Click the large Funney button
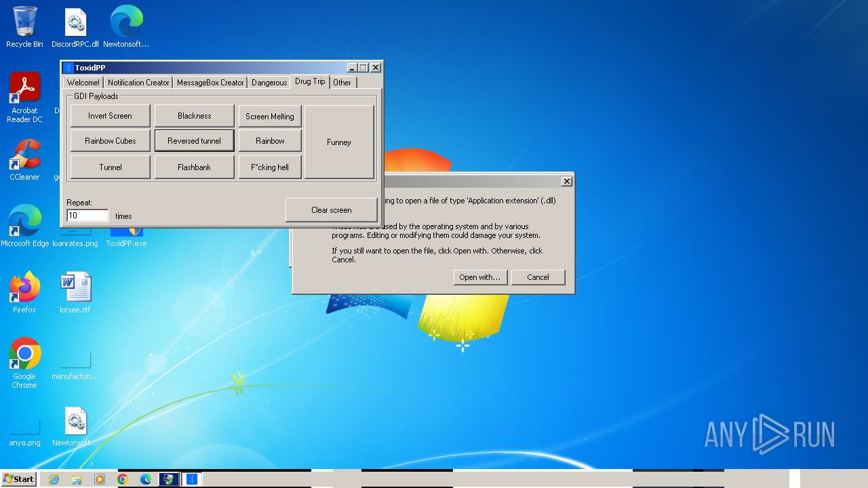The height and width of the screenshot is (488, 868). coord(339,142)
